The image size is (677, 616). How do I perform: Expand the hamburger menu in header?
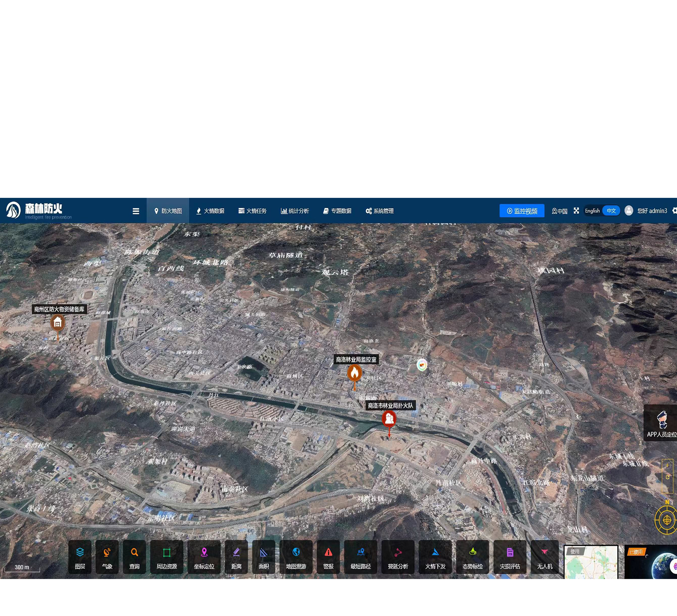pos(136,211)
